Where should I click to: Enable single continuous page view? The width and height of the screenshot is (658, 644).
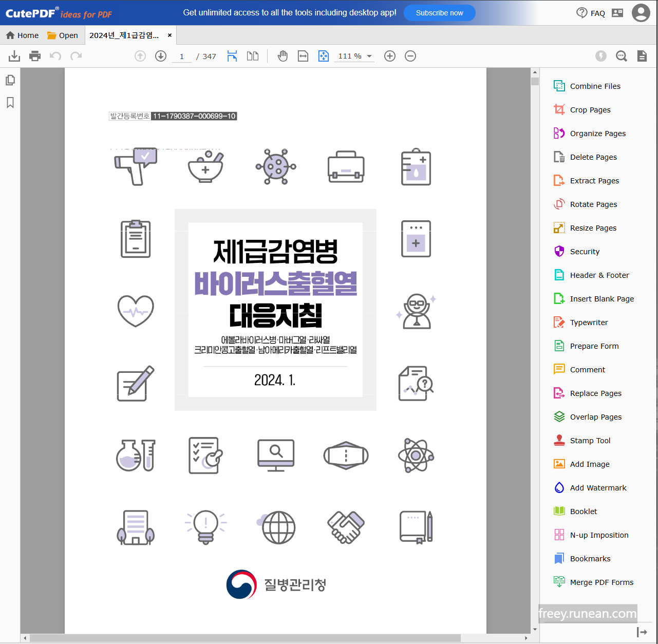click(232, 56)
